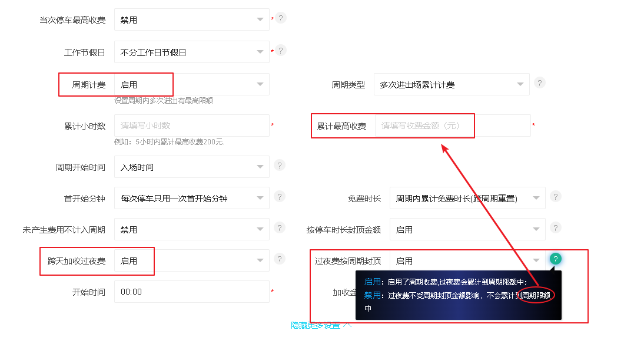
Task: Open help for 当次停车最高收费
Action: pyautogui.click(x=281, y=18)
